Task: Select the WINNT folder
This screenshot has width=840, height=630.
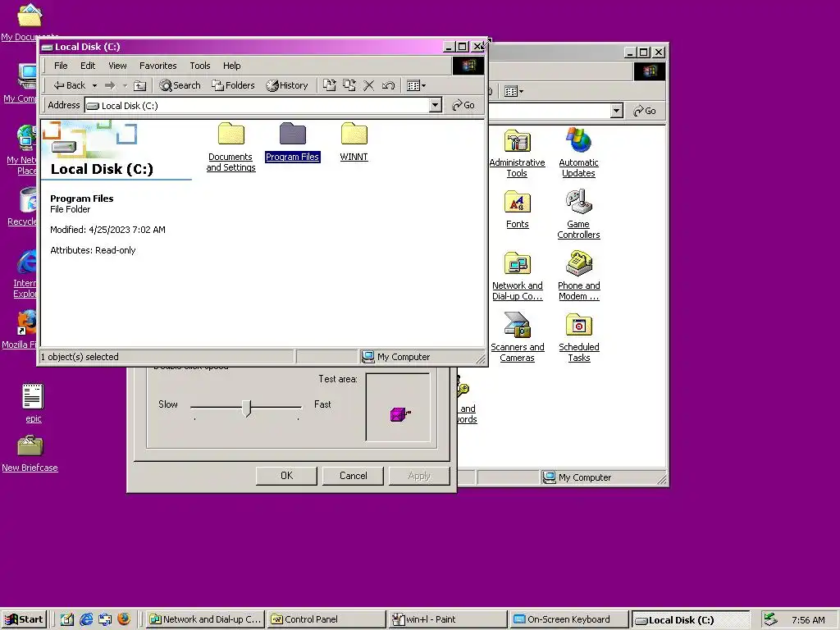Action: (x=354, y=142)
